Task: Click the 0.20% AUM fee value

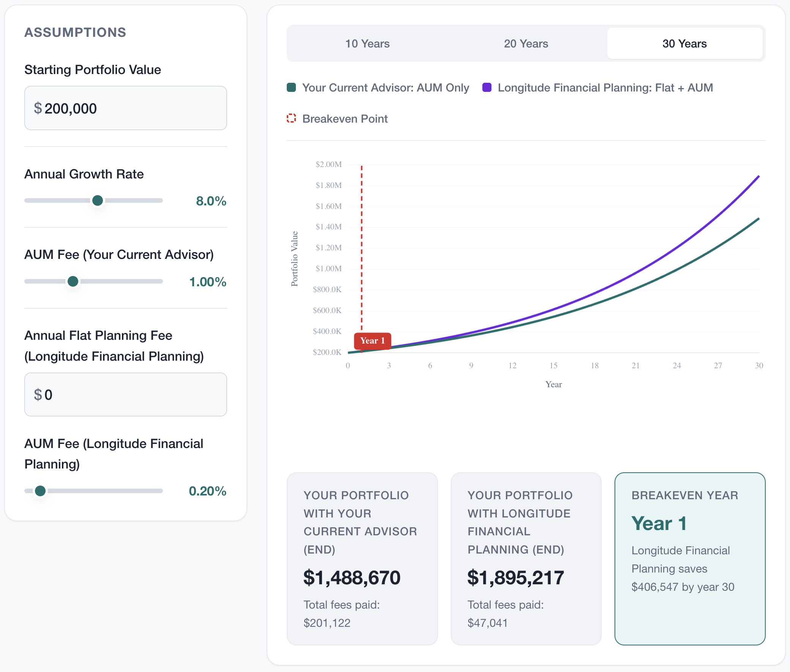Action: point(208,491)
